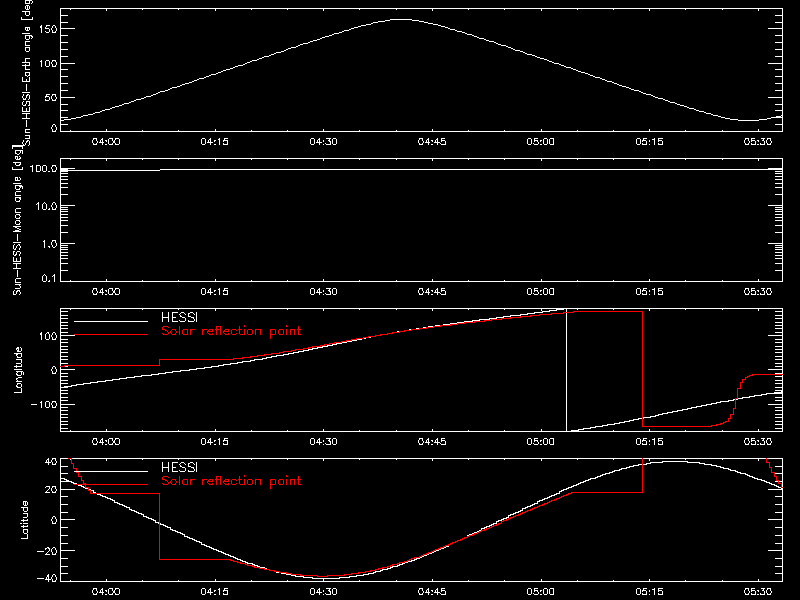Click Solar reflection point legend in Longitude plot
Screen dimensions: 800x600
click(x=231, y=331)
